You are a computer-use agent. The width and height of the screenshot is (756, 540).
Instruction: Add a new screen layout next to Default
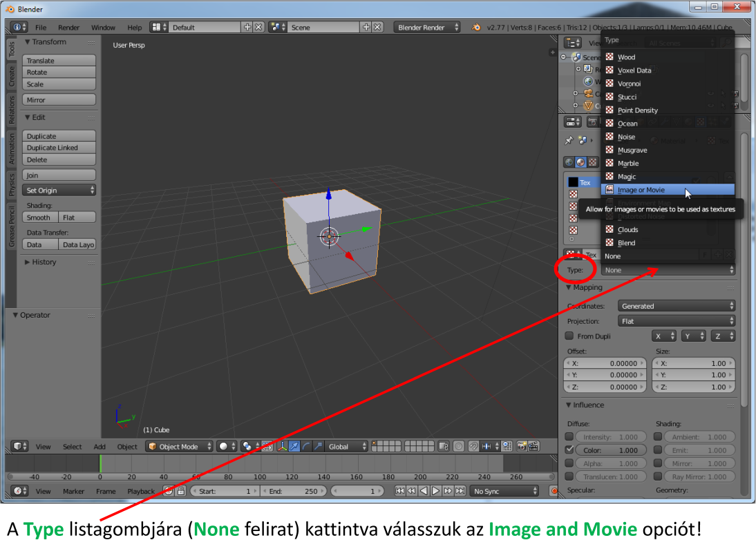coord(247,27)
